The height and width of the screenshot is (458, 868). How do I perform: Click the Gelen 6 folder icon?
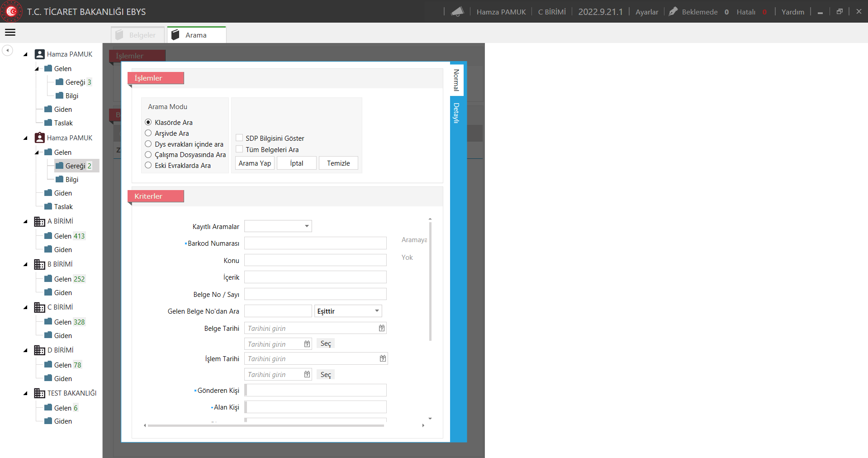[x=48, y=408]
